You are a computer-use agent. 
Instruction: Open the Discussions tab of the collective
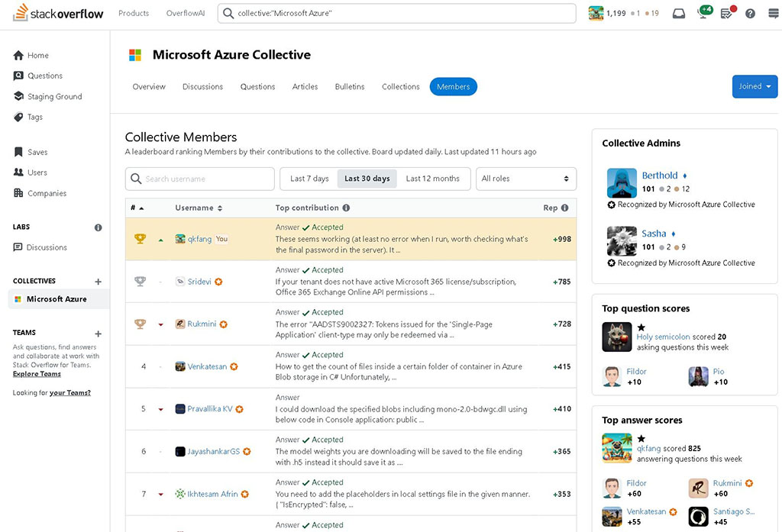202,87
